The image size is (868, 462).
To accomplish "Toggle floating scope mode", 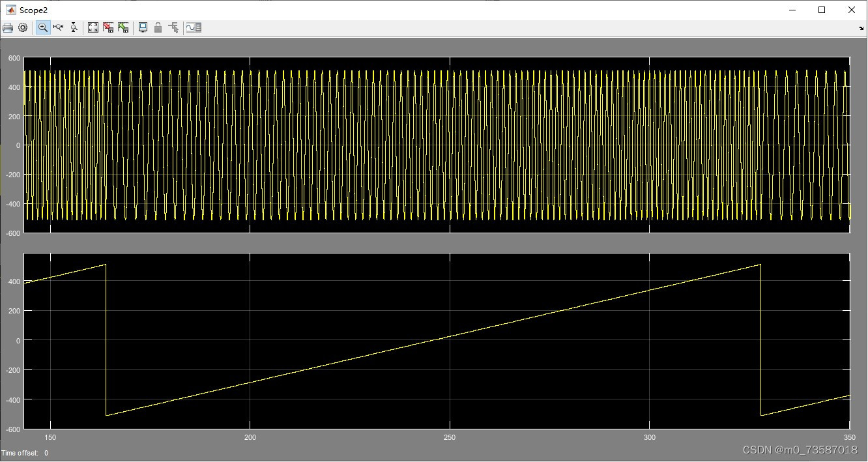I will [142, 27].
